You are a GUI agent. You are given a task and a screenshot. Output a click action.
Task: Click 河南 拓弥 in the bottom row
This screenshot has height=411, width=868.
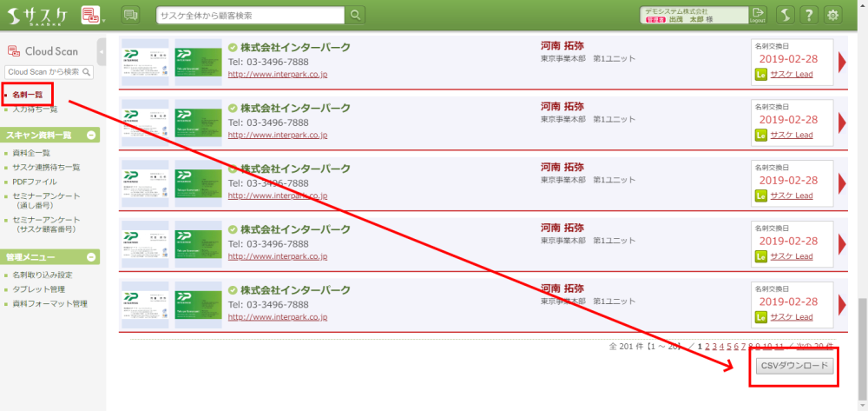click(562, 288)
